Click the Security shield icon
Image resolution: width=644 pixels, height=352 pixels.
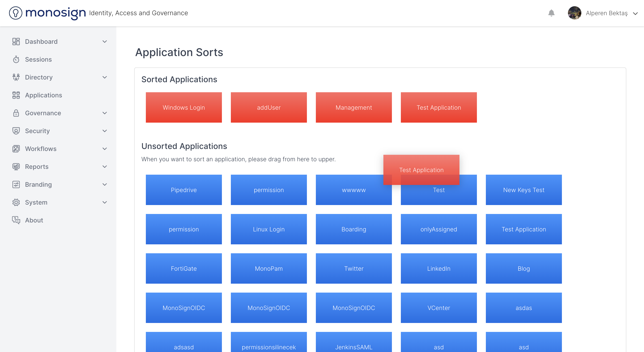coord(16,131)
